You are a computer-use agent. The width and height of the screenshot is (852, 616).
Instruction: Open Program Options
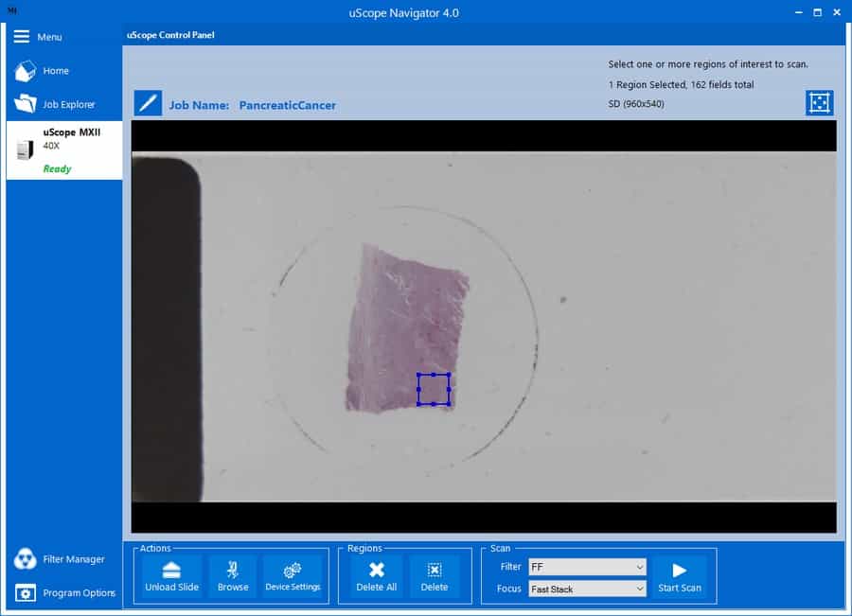[64, 593]
